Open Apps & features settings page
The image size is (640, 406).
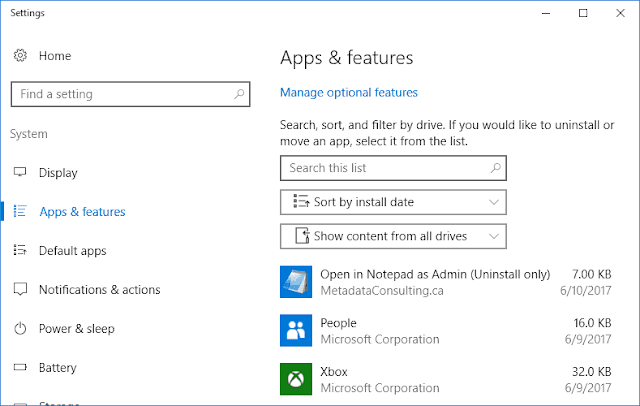(x=82, y=212)
